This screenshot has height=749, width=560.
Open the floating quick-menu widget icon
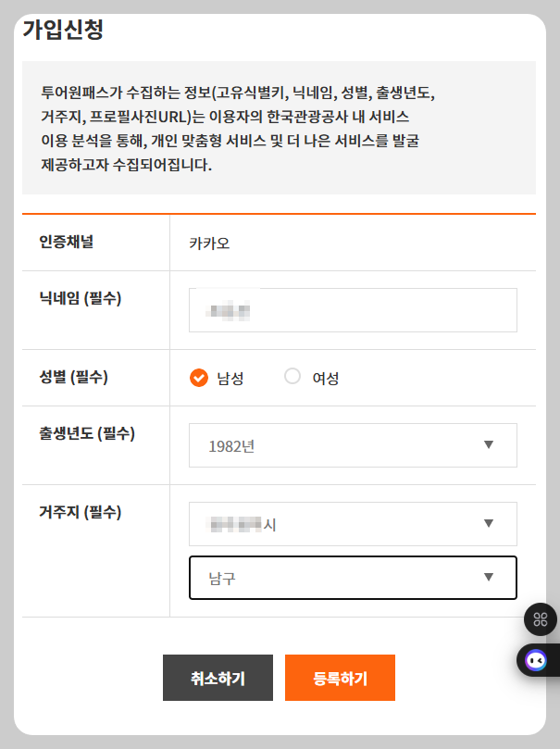[542, 620]
